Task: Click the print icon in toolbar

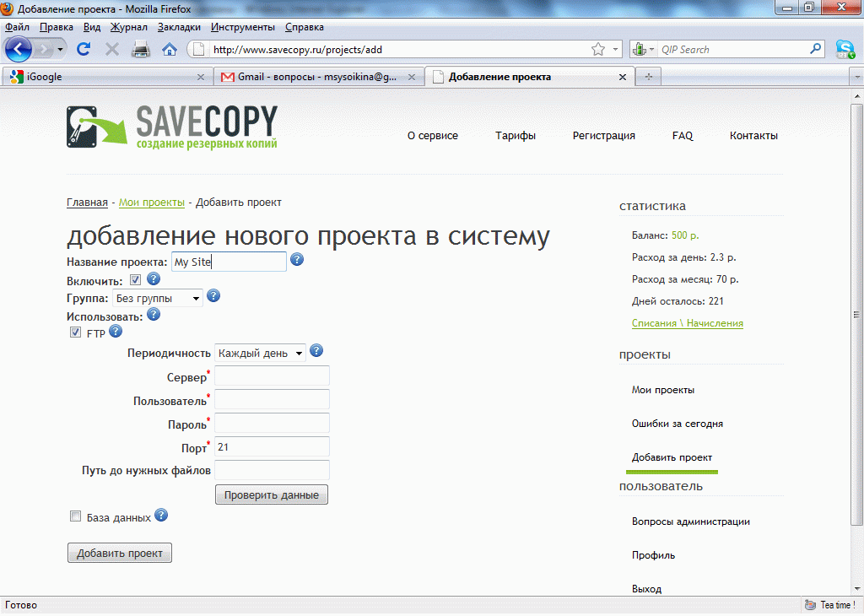Action: tap(141, 50)
